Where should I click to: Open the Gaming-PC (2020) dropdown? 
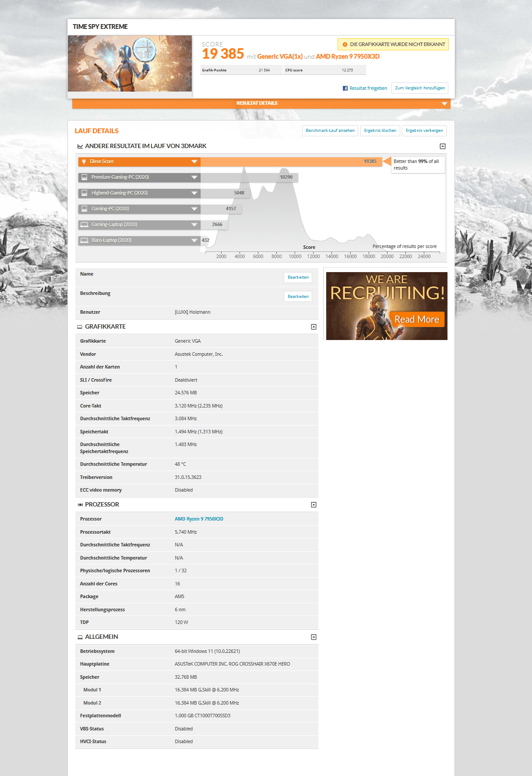194,209
